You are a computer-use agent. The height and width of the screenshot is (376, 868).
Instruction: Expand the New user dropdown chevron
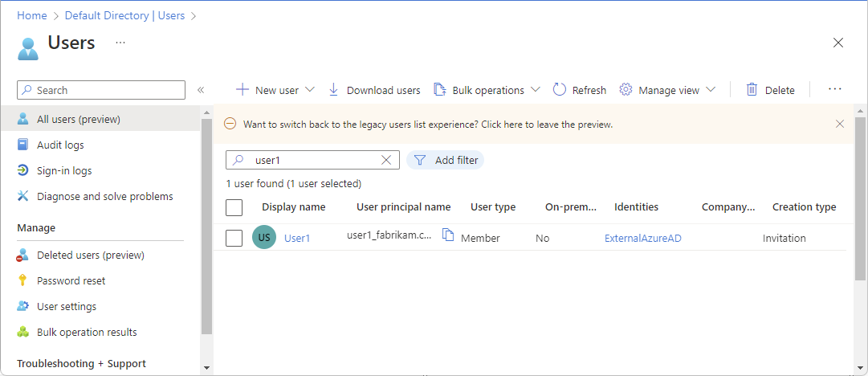[309, 90]
